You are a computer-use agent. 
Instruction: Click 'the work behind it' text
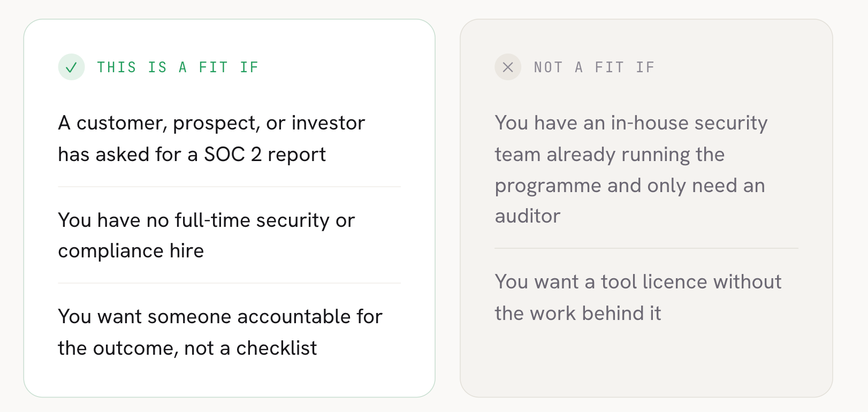click(x=578, y=314)
